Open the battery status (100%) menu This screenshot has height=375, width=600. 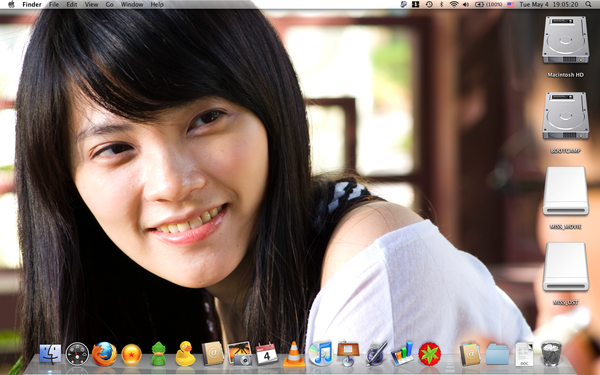click(489, 5)
